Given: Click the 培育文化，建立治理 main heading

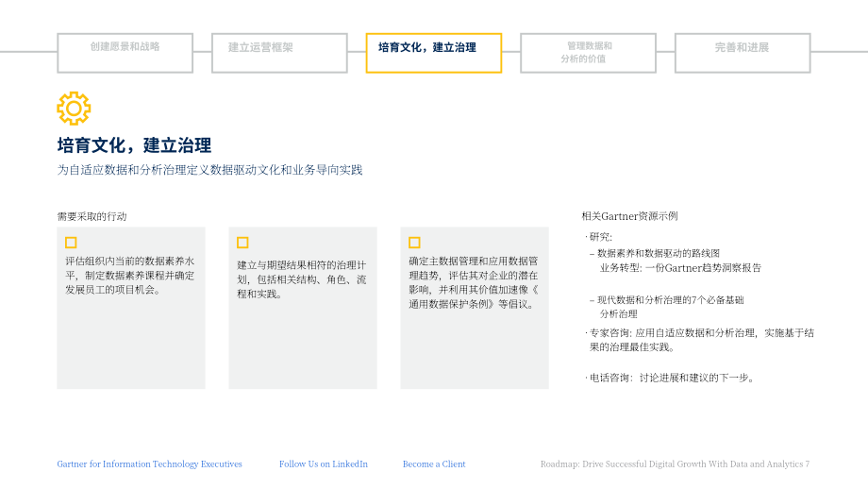Looking at the screenshot, I should tap(134, 145).
